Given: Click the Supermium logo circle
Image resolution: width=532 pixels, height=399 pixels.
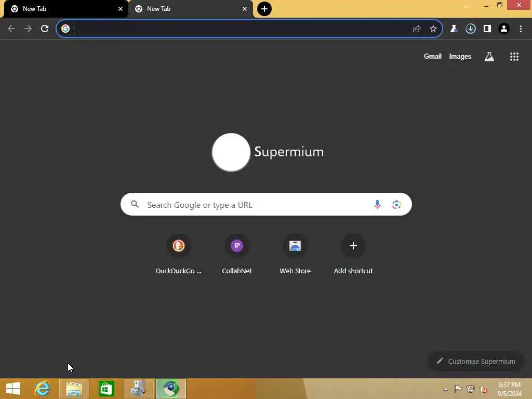Looking at the screenshot, I should [231, 152].
